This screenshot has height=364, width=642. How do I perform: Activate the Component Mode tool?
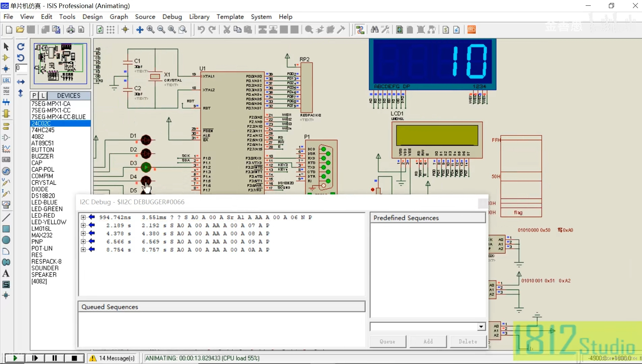pos(6,58)
